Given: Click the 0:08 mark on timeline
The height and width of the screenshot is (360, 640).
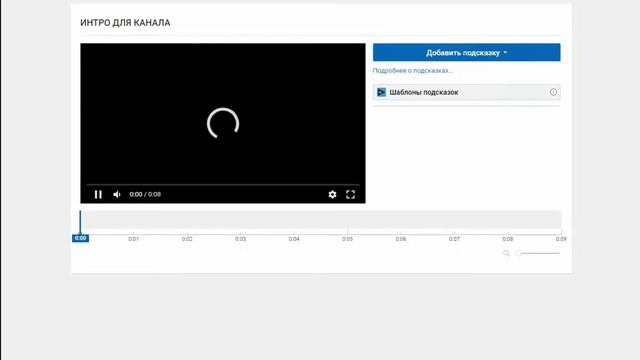Looking at the screenshot, I should coord(508,239).
